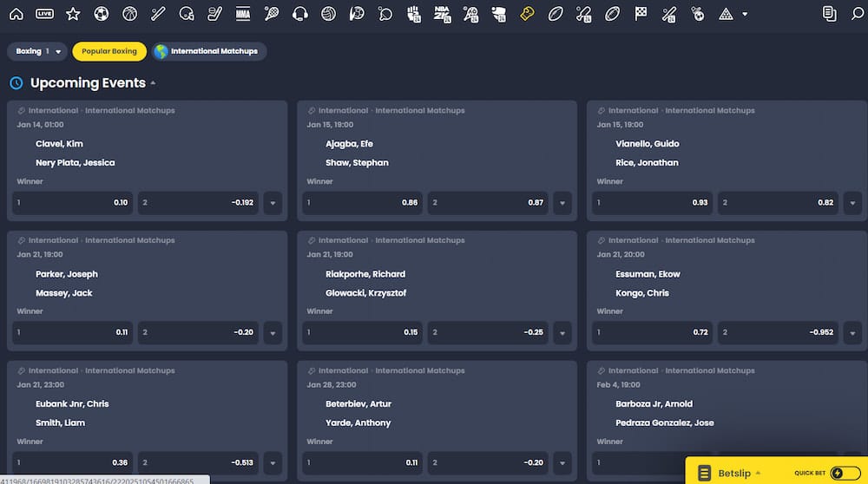
Task: Bet on Nery Plata, Jessica at -0.192
Action: (x=198, y=203)
